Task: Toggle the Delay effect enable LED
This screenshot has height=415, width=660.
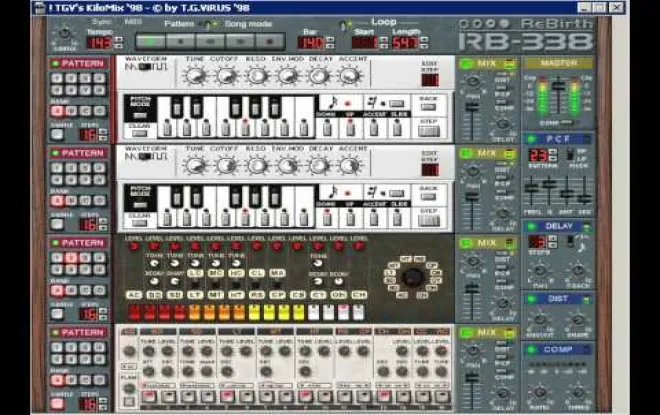Action: pyautogui.click(x=532, y=226)
